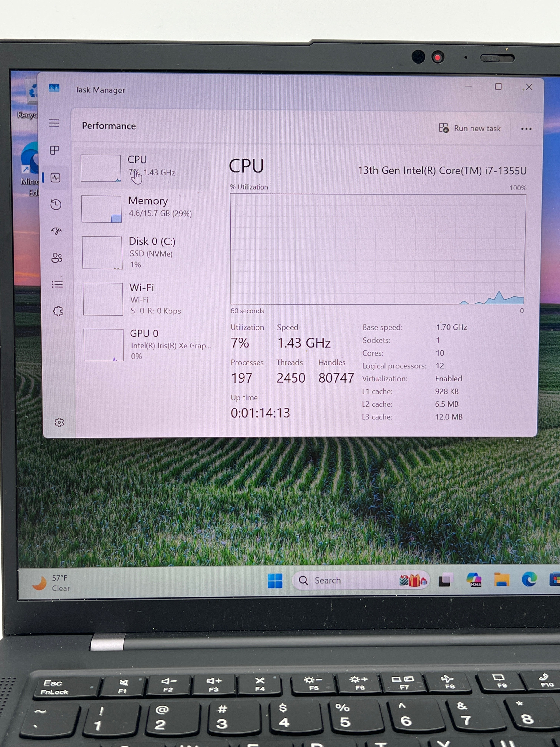Click the CPU utilization graph
The width and height of the screenshot is (560, 747).
click(x=377, y=249)
